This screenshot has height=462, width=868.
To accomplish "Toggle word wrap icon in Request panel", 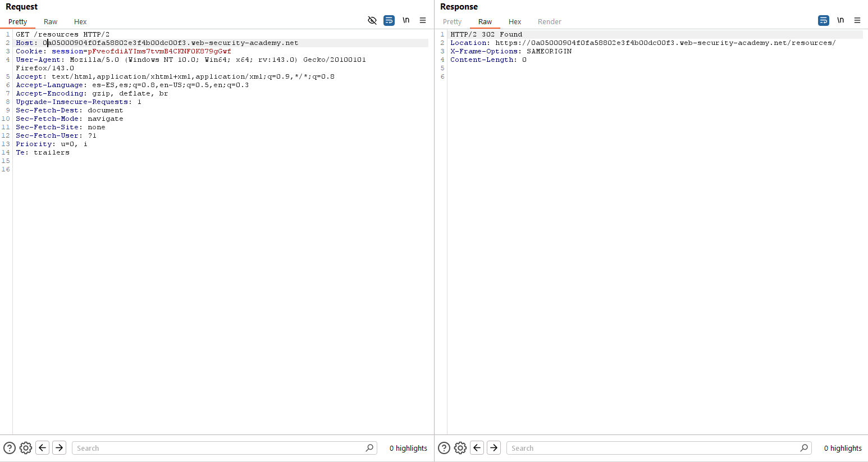I will [x=389, y=20].
